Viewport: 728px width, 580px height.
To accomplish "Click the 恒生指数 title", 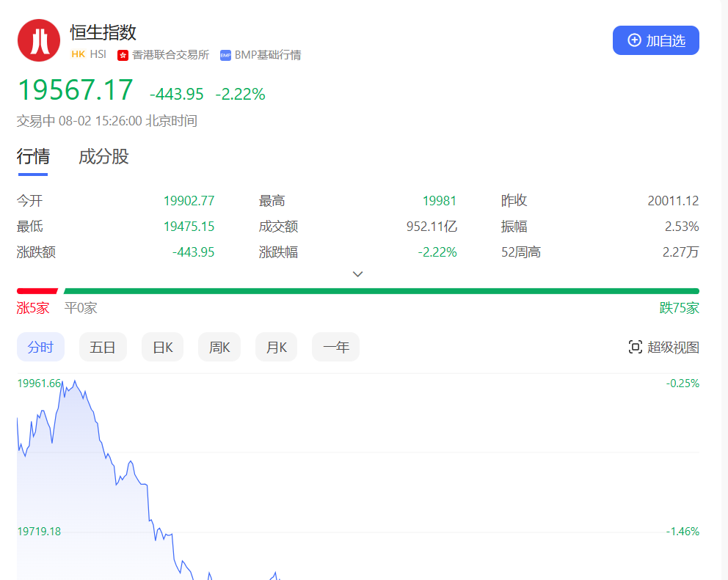I will [x=103, y=32].
